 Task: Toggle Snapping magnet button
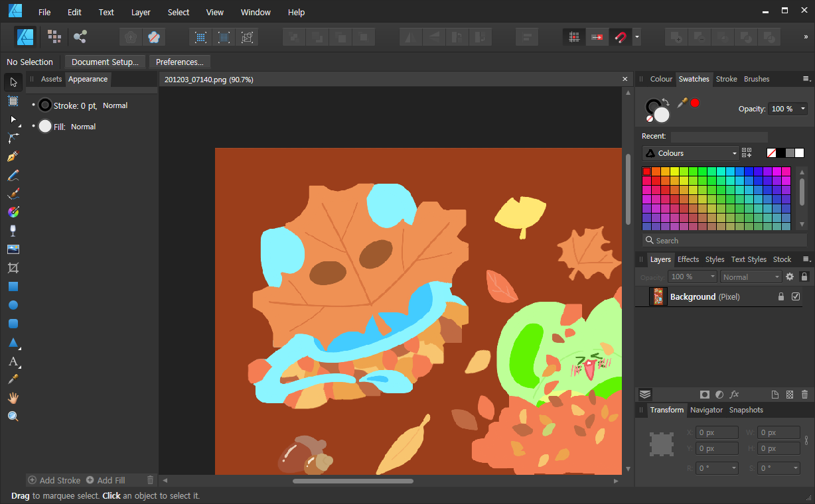pyautogui.click(x=620, y=37)
